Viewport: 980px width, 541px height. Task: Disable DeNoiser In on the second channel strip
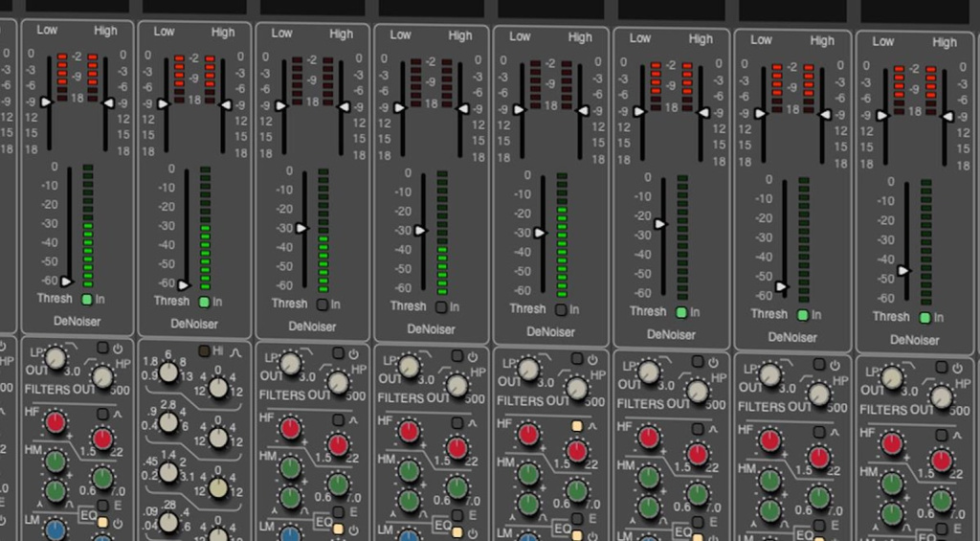204,302
